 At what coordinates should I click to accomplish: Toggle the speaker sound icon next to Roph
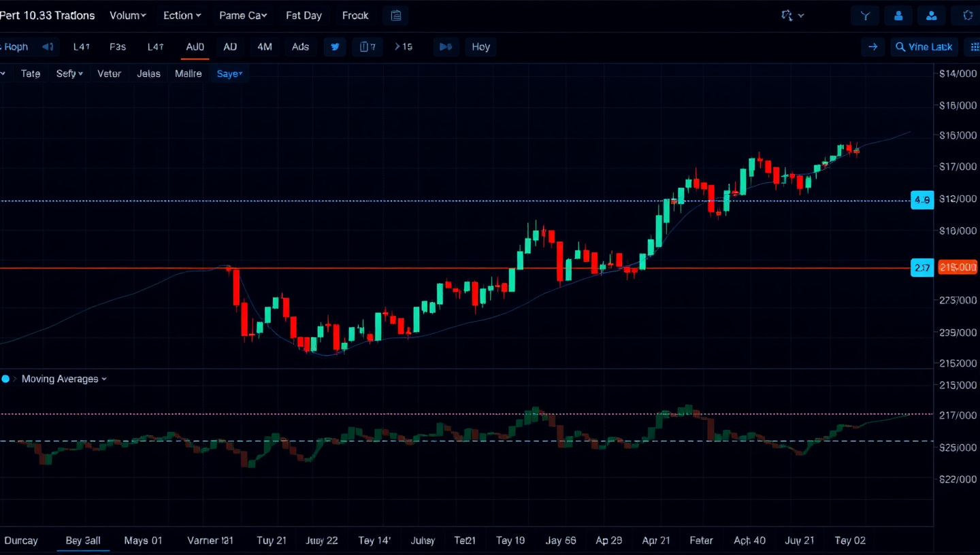click(48, 47)
